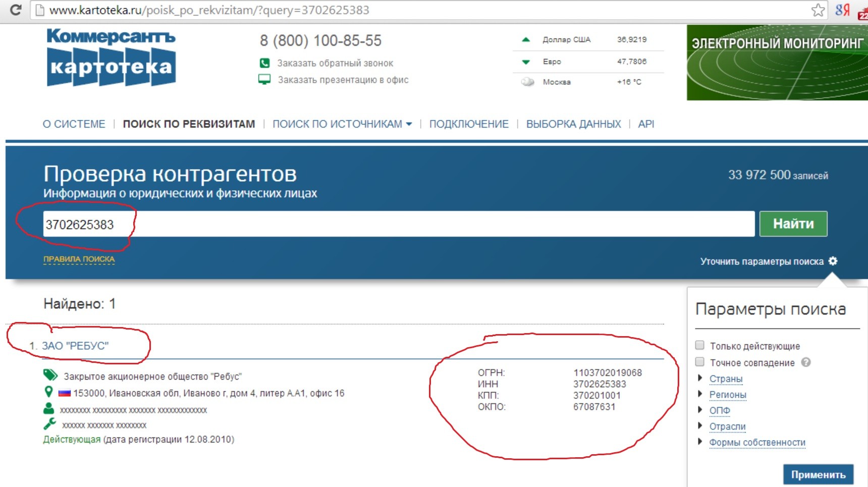Open the ПОИСК ПО ИСТОЧНИКАМ dropdown menu

point(342,124)
